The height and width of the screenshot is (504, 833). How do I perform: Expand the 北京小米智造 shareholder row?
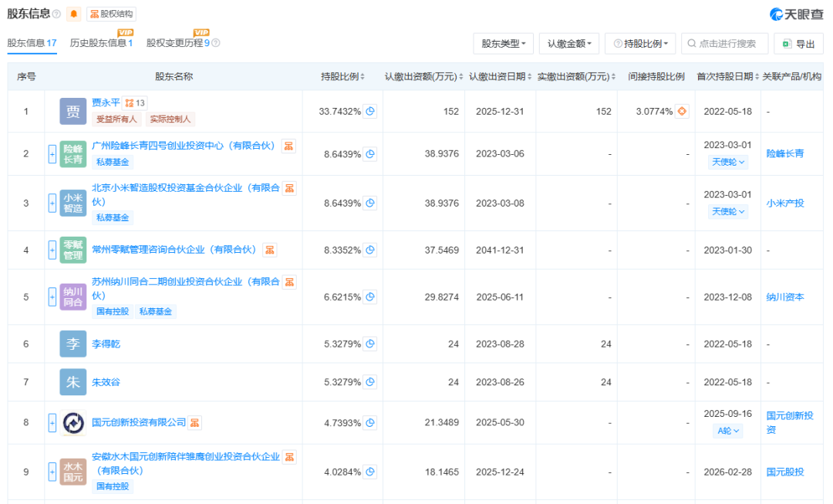[52, 203]
